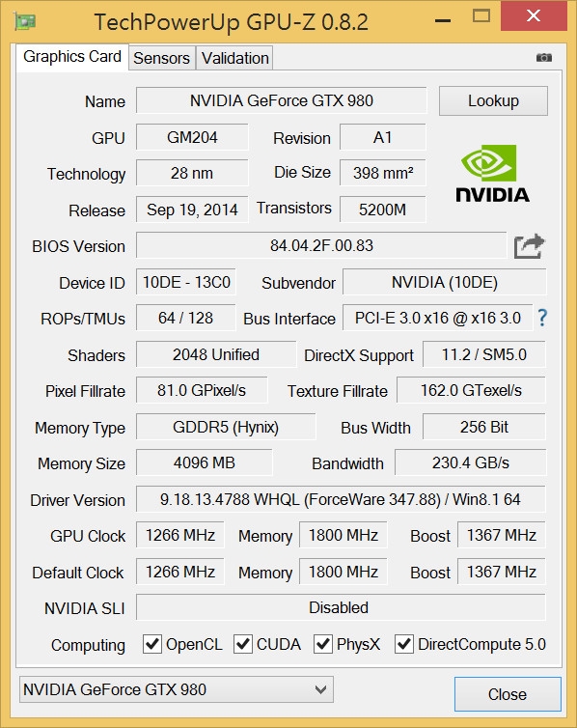Click the NVIDIA SLI field showing Disabled

tap(341, 607)
